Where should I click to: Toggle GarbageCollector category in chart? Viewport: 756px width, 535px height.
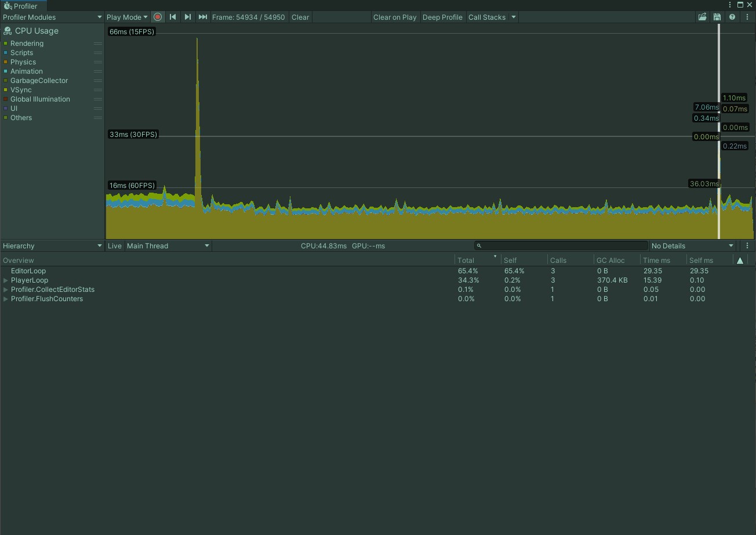5,81
